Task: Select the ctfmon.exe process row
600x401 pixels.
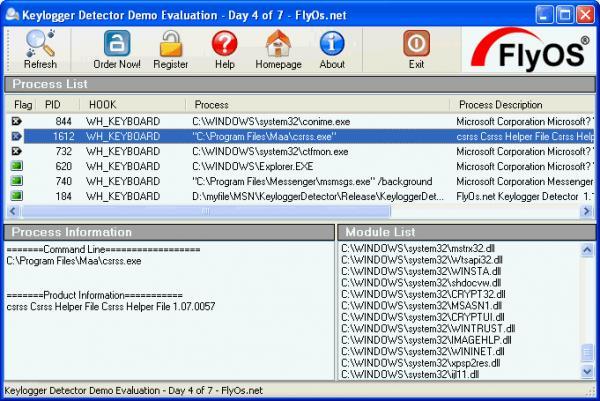Action: (301, 151)
